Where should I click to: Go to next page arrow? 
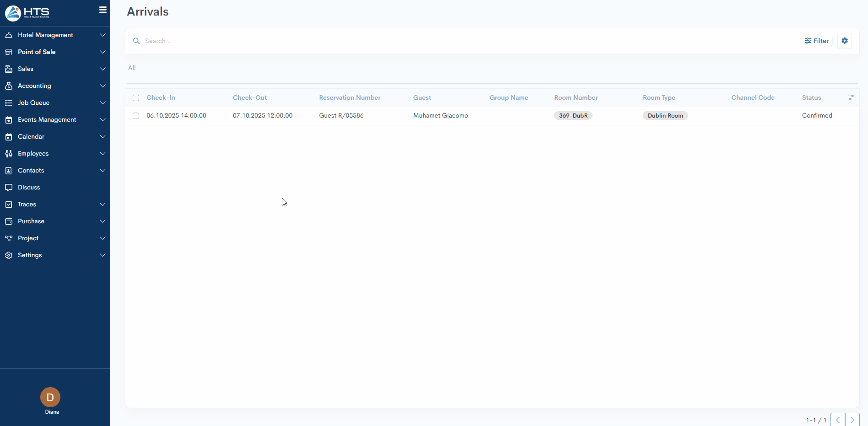pyautogui.click(x=852, y=420)
